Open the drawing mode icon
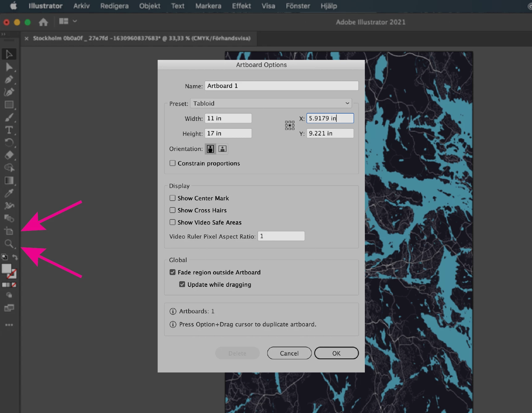The width and height of the screenshot is (532, 413). [x=9, y=295]
